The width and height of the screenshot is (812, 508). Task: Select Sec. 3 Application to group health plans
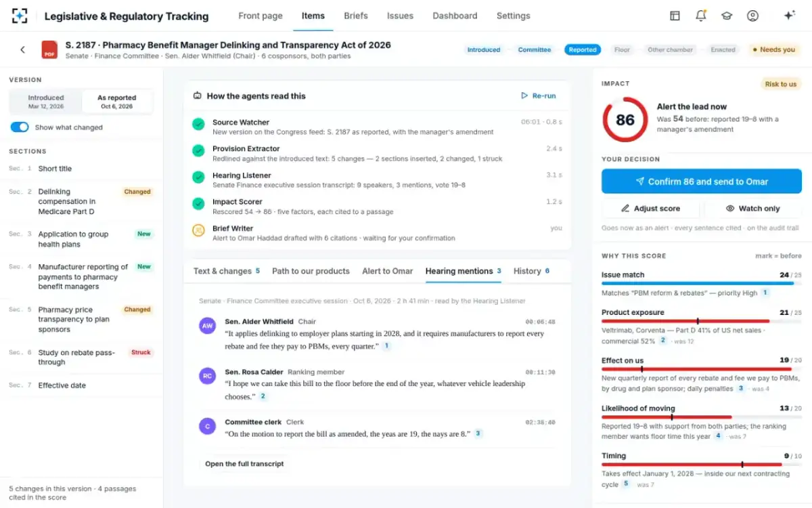coord(81,239)
